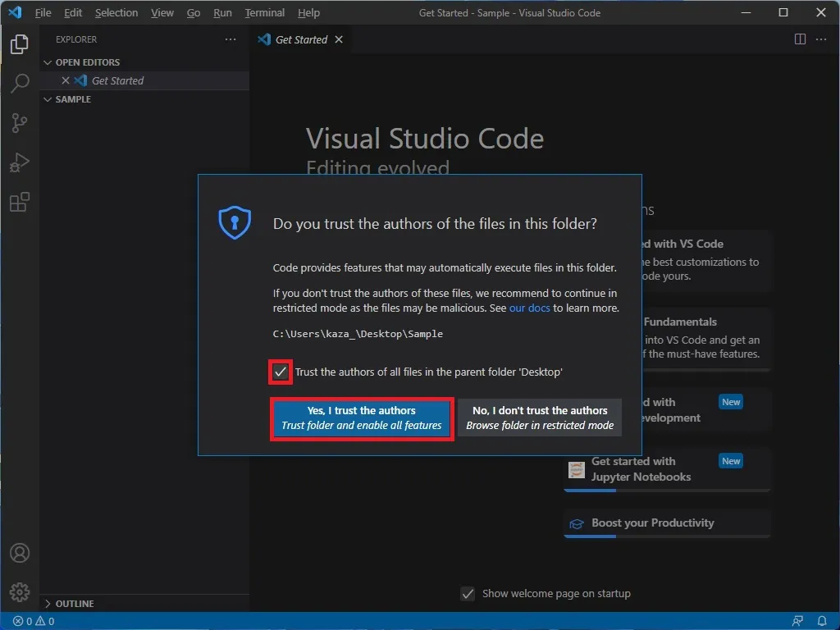Open the Extensions view icon
Image resolution: width=840 pixels, height=630 pixels.
pos(20,202)
